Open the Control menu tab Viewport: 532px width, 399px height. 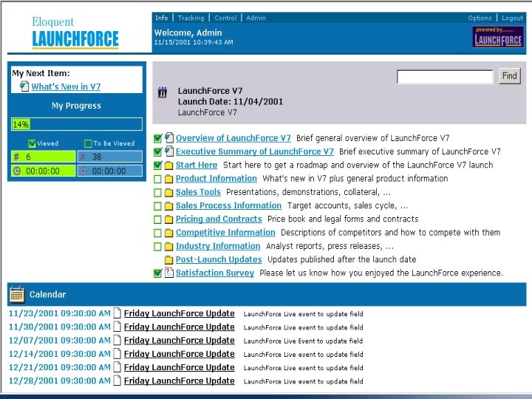pyautogui.click(x=225, y=18)
